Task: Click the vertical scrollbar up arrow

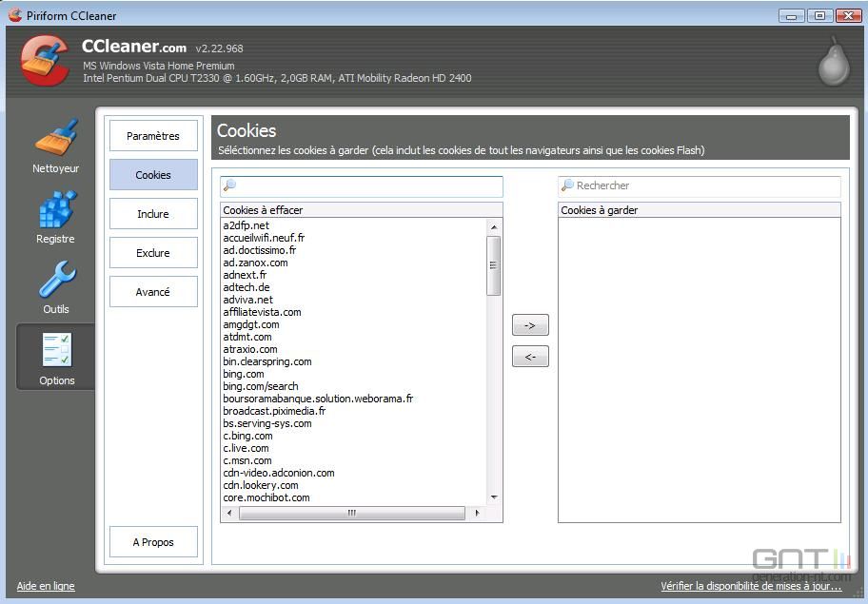Action: point(494,226)
